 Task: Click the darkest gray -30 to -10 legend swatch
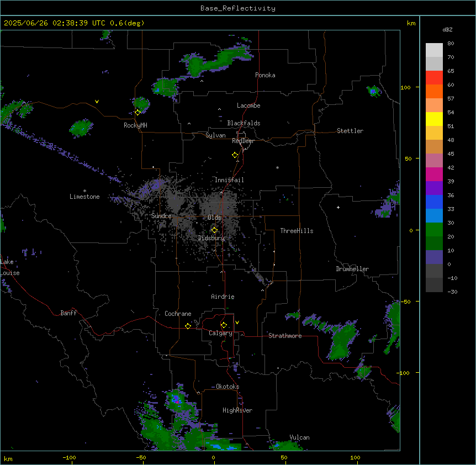(x=434, y=285)
